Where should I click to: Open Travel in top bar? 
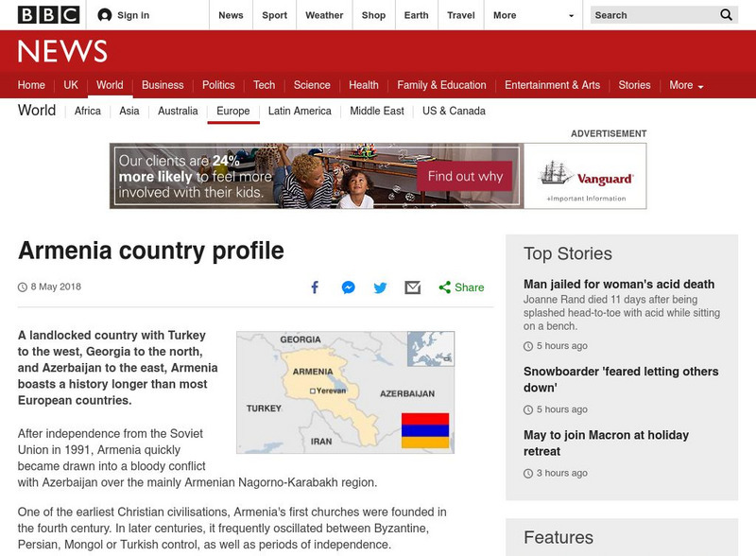pos(461,15)
